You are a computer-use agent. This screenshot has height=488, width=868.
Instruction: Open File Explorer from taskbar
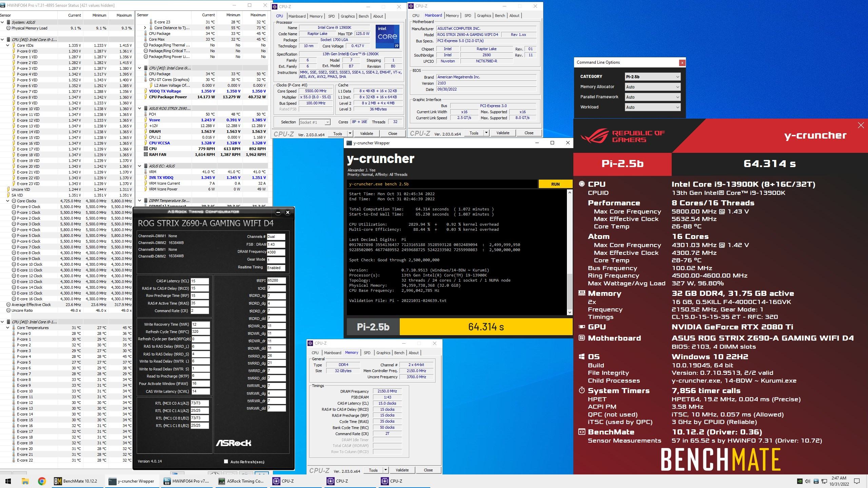[25, 481]
